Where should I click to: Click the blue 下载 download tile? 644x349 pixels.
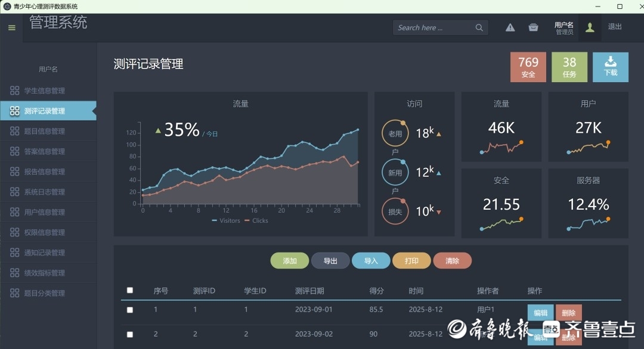click(x=610, y=67)
